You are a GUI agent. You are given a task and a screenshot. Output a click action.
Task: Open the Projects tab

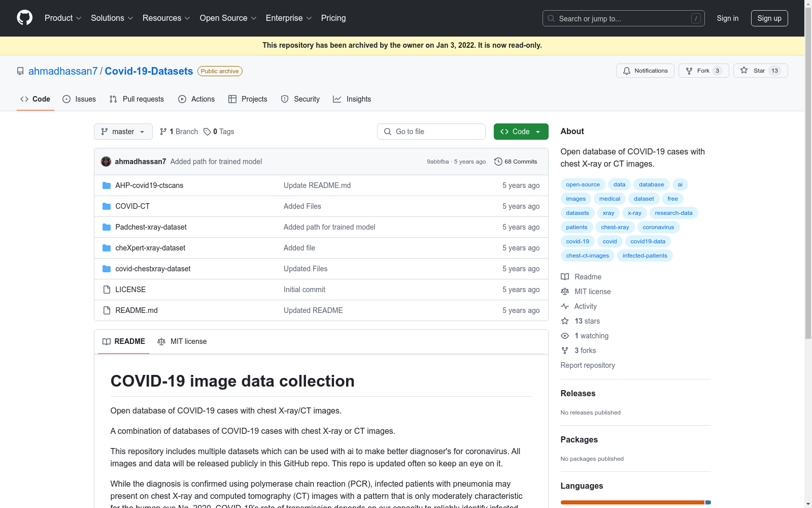coord(248,99)
